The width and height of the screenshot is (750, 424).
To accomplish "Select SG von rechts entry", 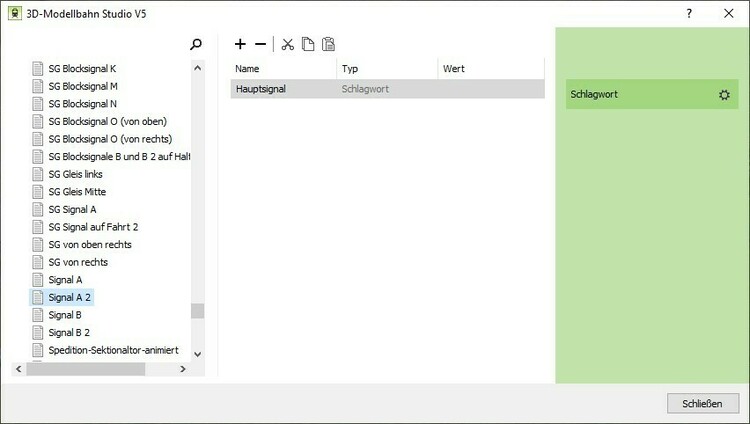I will point(78,262).
